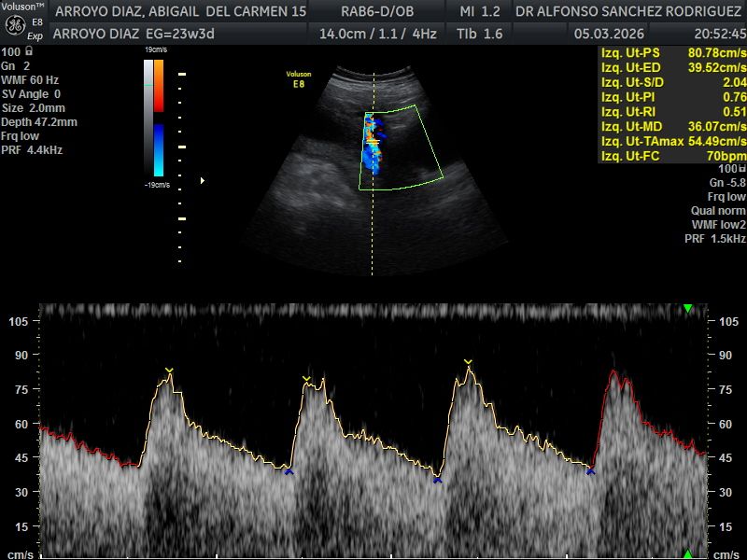747x560 pixels.
Task: Select the first yellow systolic peak marker
Action: click(x=169, y=371)
